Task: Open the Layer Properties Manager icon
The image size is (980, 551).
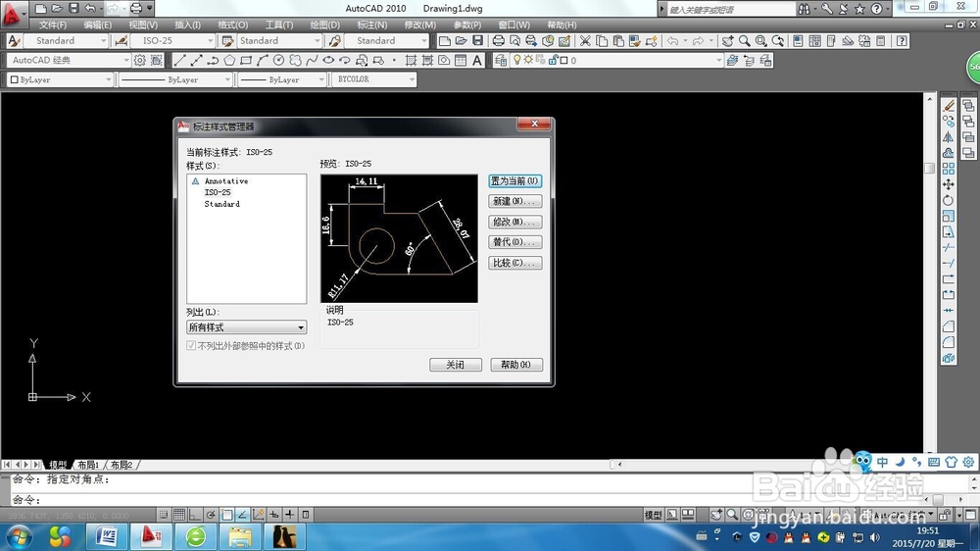Action: (501, 60)
